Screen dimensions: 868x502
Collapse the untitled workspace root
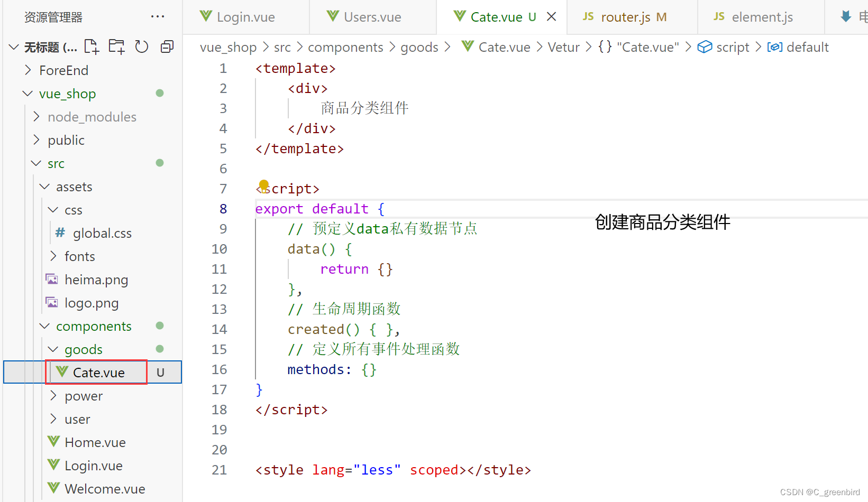click(x=14, y=48)
